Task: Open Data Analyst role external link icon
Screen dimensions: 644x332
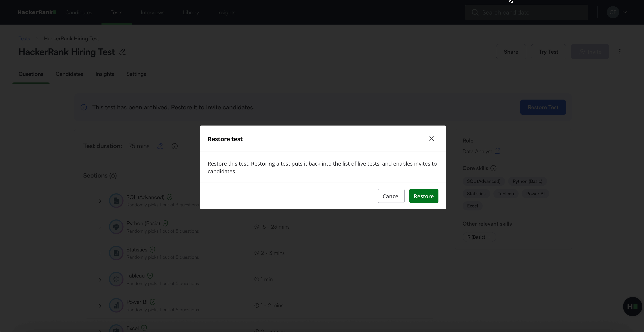Action: click(497, 151)
